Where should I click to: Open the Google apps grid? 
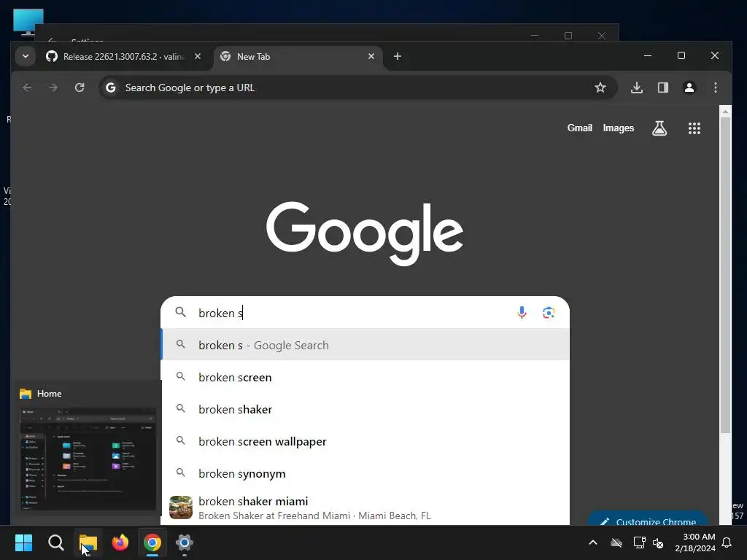tap(694, 128)
